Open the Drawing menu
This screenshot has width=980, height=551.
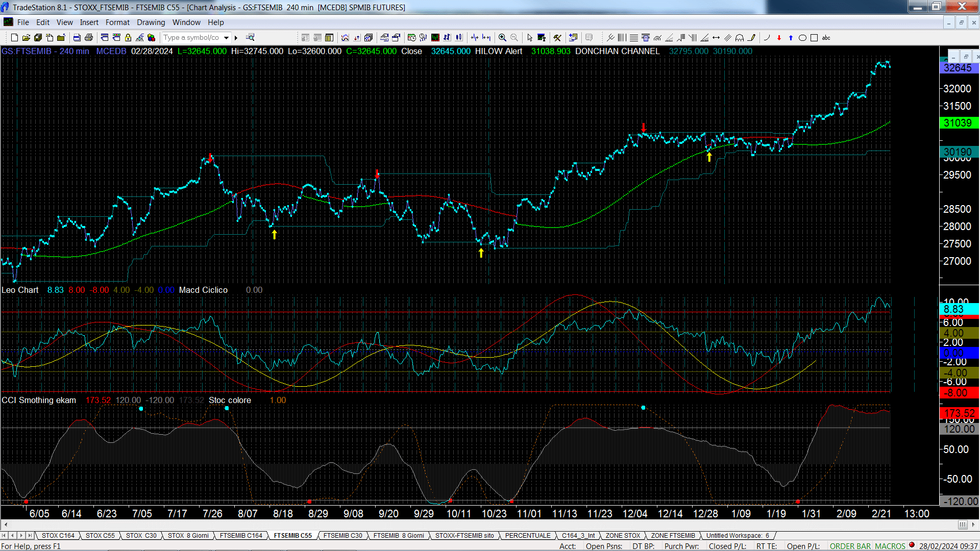[x=151, y=22]
